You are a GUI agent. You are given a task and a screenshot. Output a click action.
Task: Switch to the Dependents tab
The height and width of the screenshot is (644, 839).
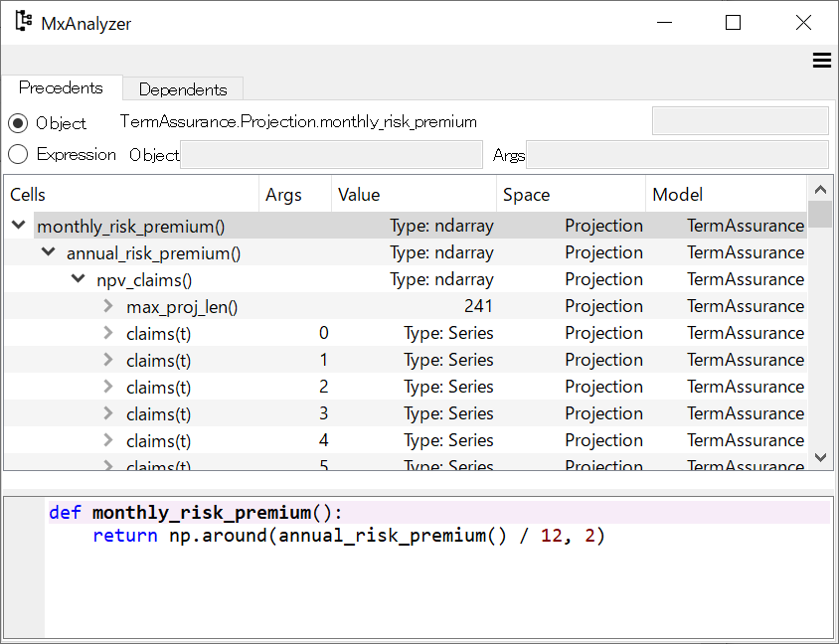182,87
